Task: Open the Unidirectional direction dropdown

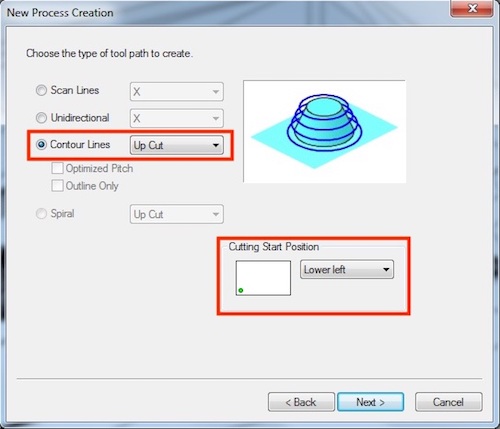Action: [177, 118]
